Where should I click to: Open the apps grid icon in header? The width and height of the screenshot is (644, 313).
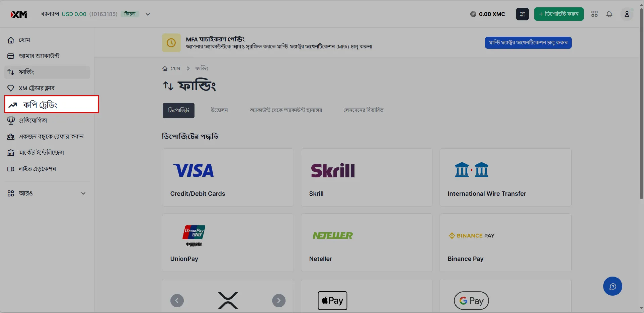pos(594,14)
